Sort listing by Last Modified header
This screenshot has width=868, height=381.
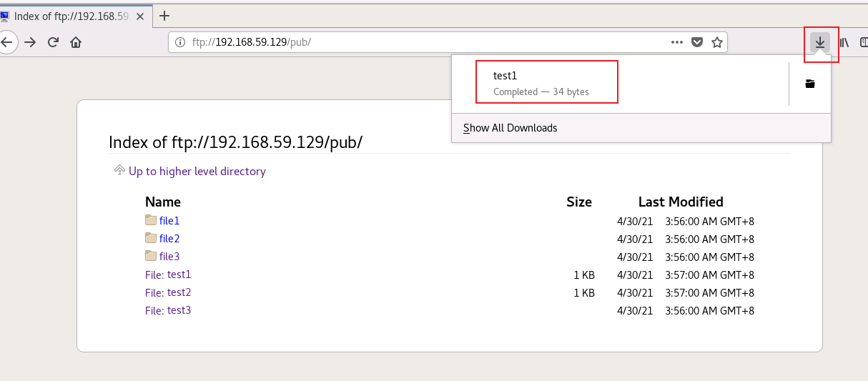[x=681, y=202]
